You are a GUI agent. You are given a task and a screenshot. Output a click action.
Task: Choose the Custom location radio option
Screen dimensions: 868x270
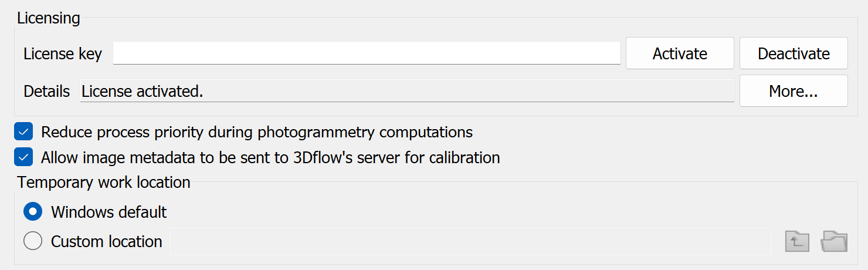(x=33, y=241)
